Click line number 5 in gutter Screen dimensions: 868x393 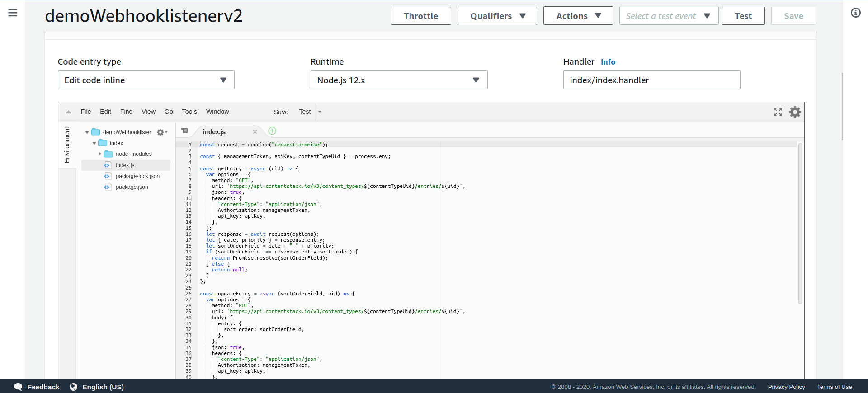tap(190, 168)
